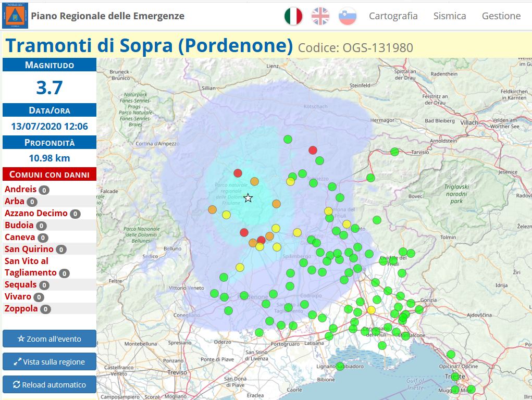Click Vista sulla regione
The height and width of the screenshot is (400, 532).
pyautogui.click(x=49, y=361)
